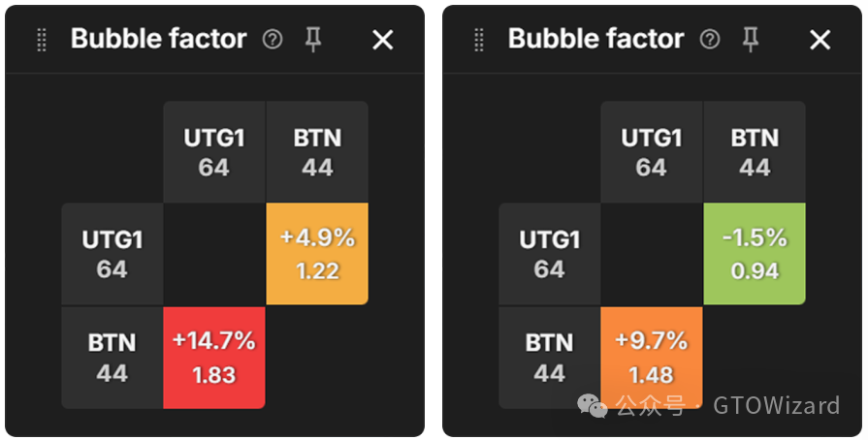The width and height of the screenshot is (868, 440).
Task: Click BTN 44 column header in right panel
Action: point(755,152)
